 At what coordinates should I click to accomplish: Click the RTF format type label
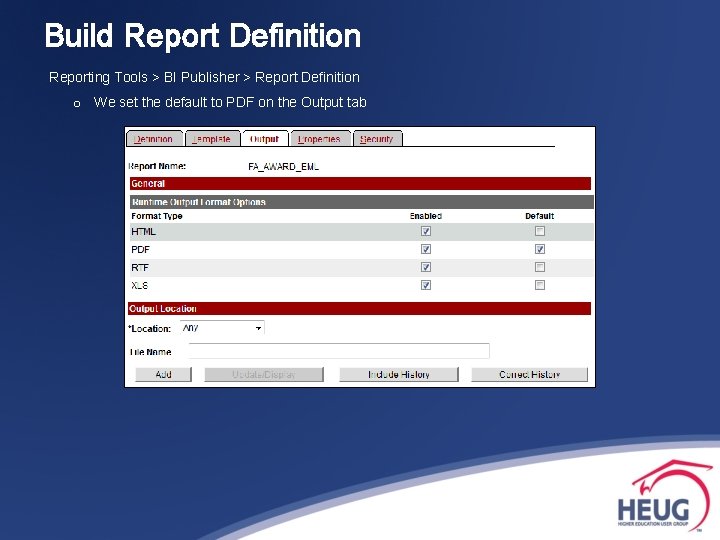pyautogui.click(x=140, y=267)
